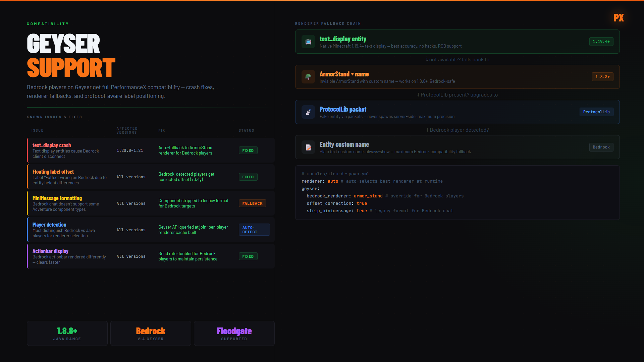Click the AUTO-DETECT status badge

coord(254,230)
